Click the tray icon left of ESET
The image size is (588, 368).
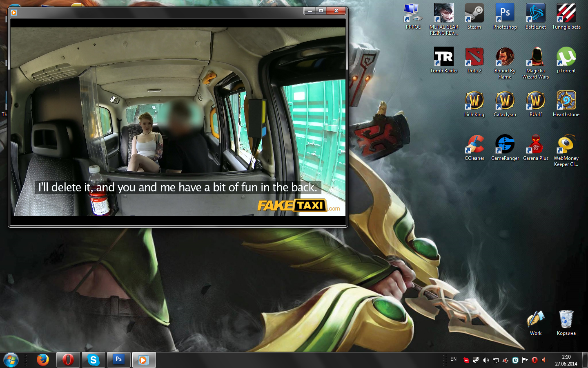[506, 360]
